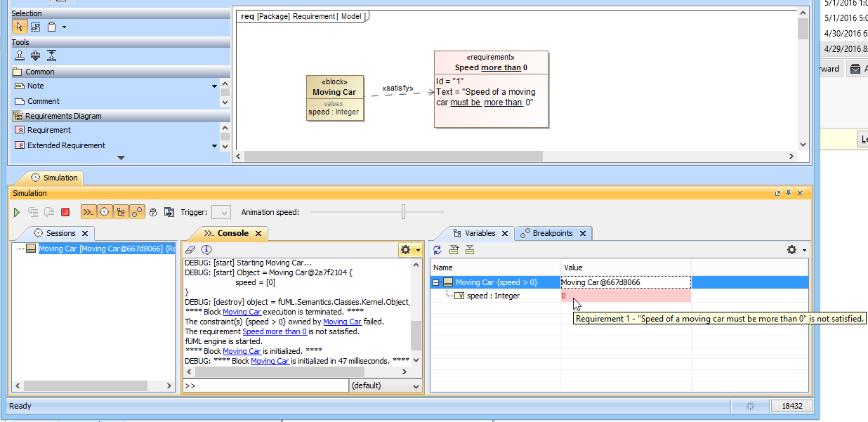Toggle the Console pane button in the toolbar

coord(88,212)
